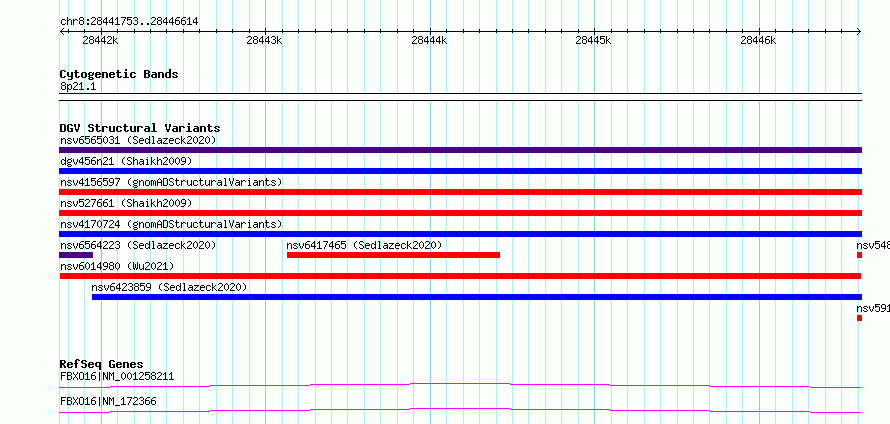The height and width of the screenshot is (424, 890).
Task: Click the right arrow of the ruler
Action: pyautogui.click(x=859, y=31)
